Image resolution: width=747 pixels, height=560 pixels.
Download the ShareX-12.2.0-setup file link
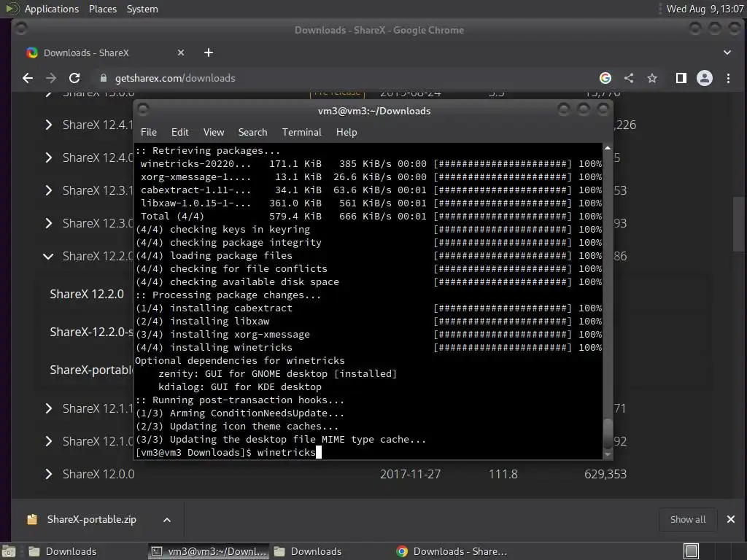[91, 332]
